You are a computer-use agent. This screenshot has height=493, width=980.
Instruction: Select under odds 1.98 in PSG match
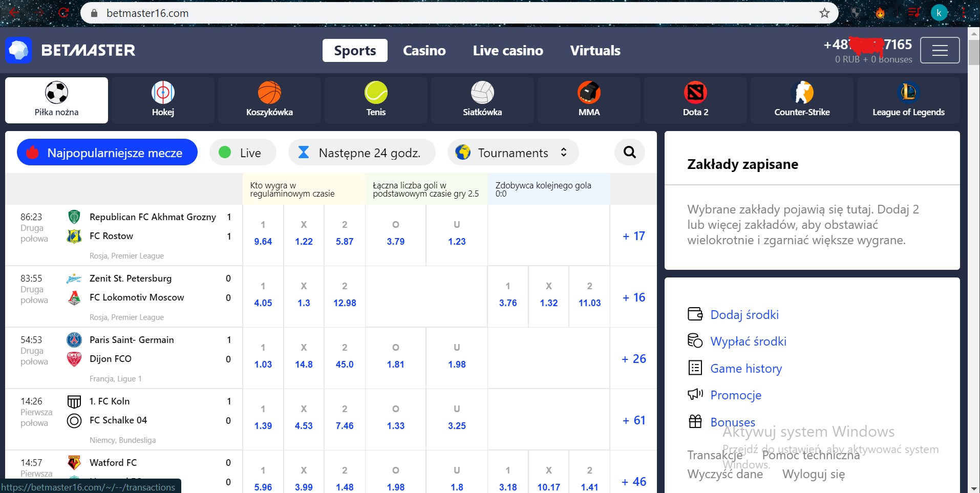click(457, 358)
